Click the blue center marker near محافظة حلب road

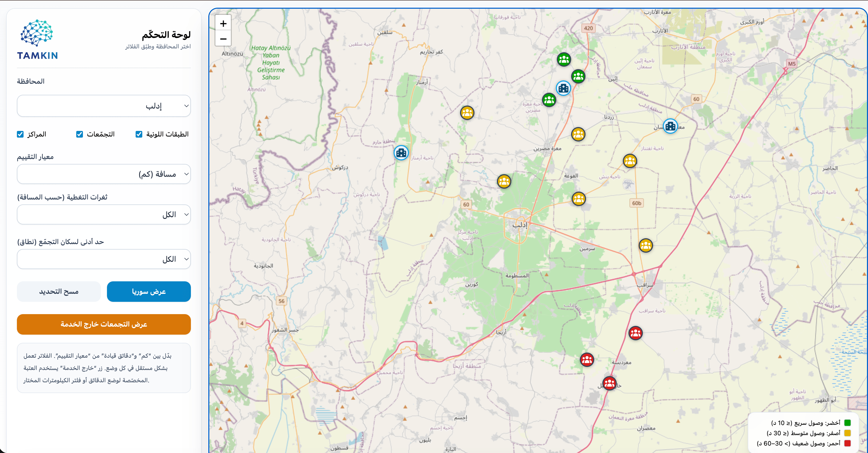point(670,126)
